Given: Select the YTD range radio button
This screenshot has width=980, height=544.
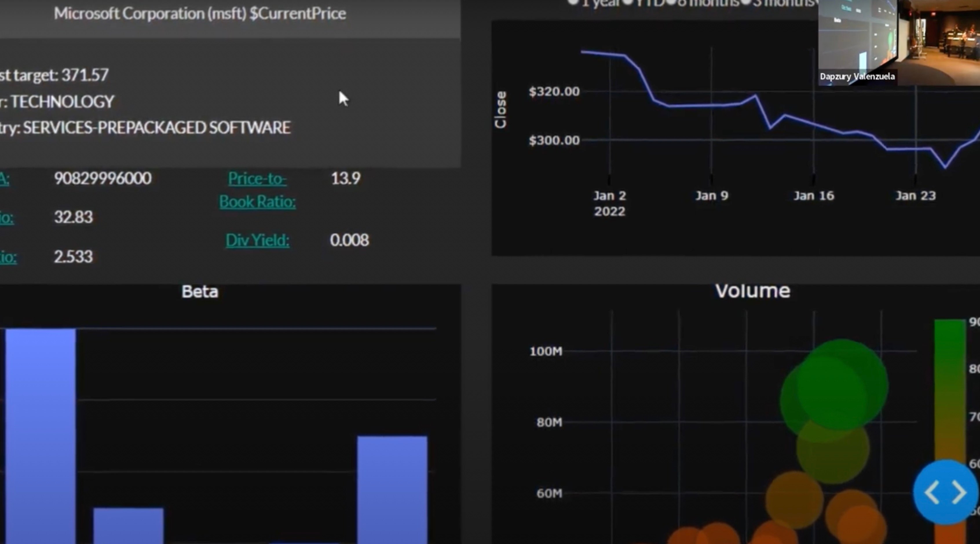Looking at the screenshot, I should [628, 2].
